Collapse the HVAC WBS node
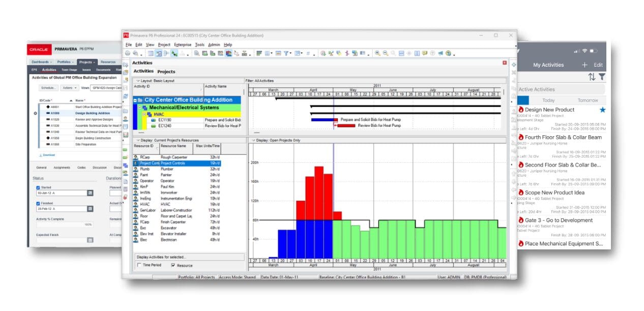The image size is (644, 311). click(x=145, y=115)
